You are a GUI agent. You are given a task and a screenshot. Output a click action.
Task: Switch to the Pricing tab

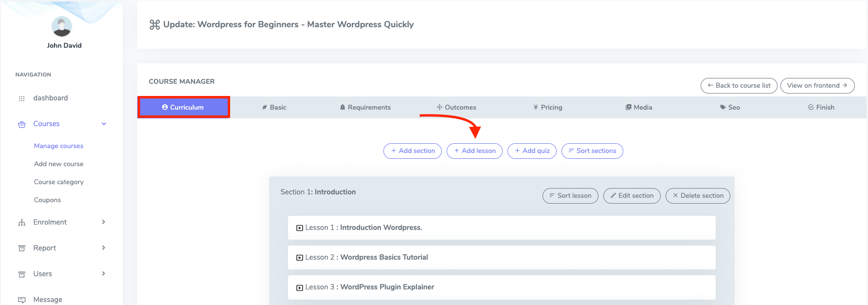pos(548,107)
